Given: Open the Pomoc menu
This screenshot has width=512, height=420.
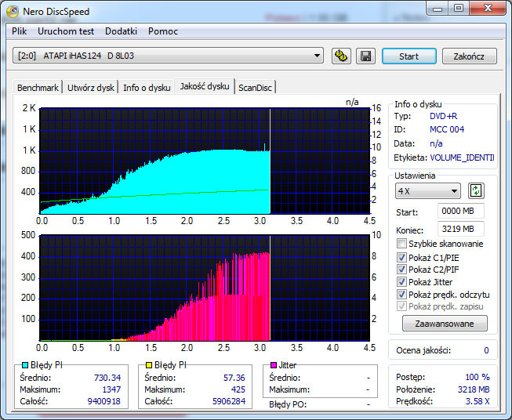Looking at the screenshot, I should point(163,31).
